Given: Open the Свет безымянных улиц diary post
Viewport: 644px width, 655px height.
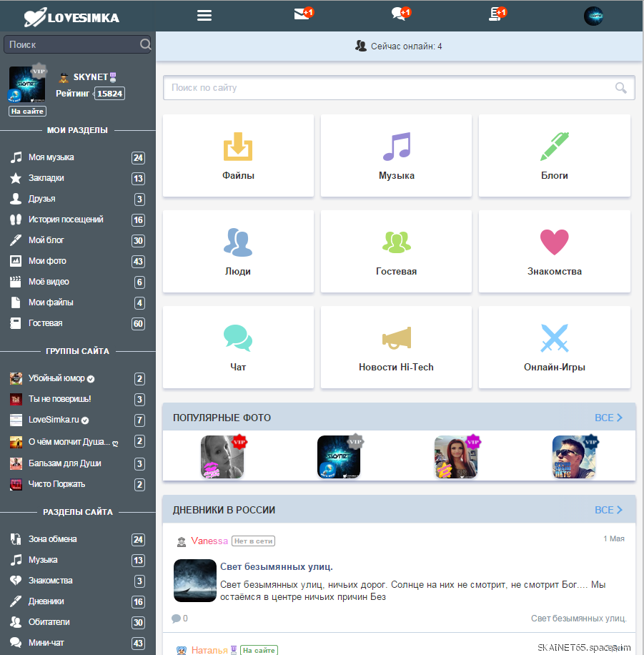Looking at the screenshot, I should pyautogui.click(x=276, y=567).
